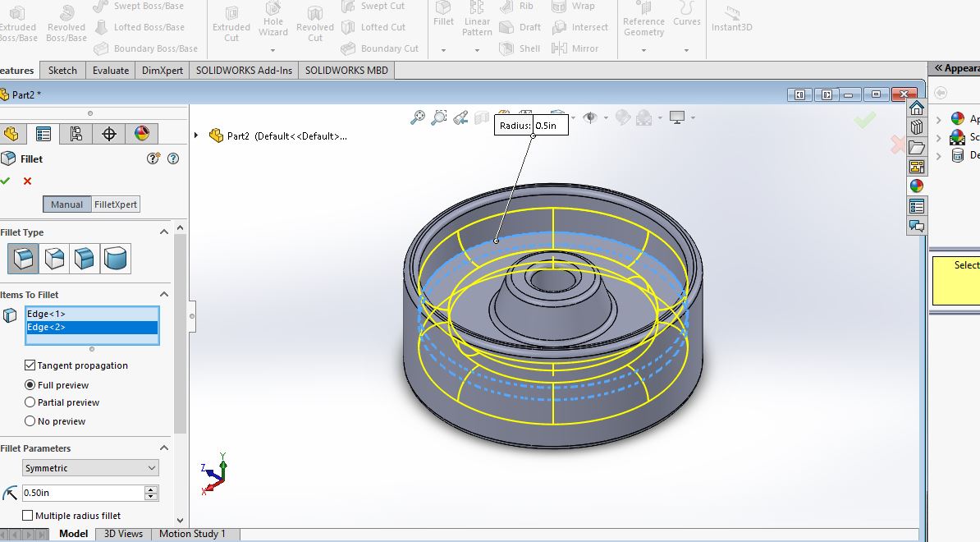Click the FilletXpert mode button
This screenshot has height=542, width=980.
pyautogui.click(x=115, y=204)
